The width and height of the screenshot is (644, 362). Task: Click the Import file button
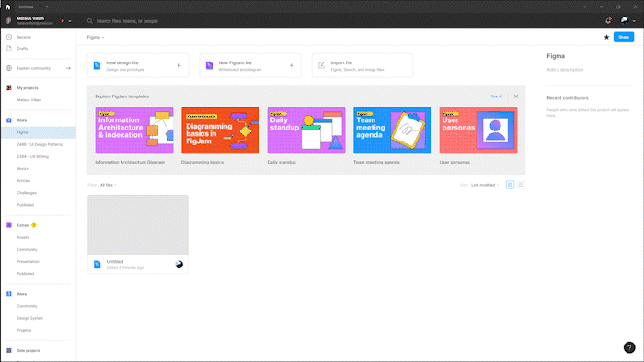click(362, 65)
